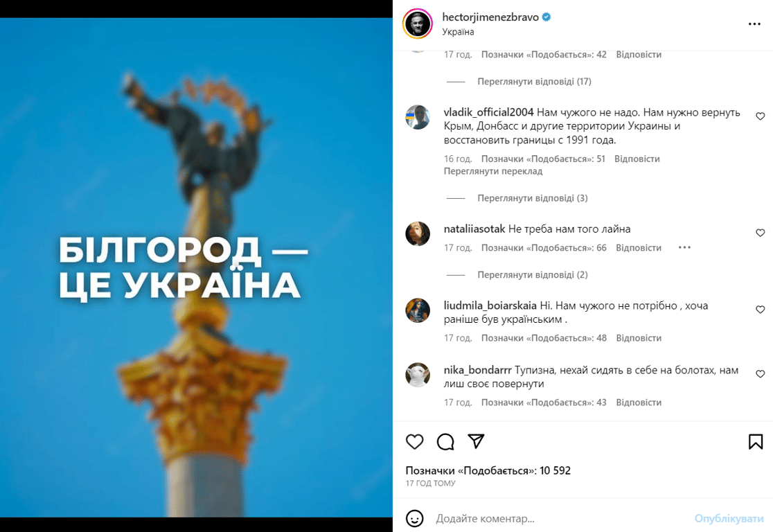Like vladik_official2004's comment
773x532 pixels.
(760, 116)
